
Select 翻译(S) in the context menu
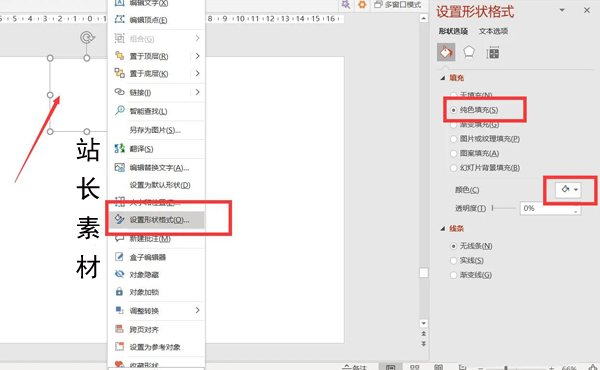156,149
